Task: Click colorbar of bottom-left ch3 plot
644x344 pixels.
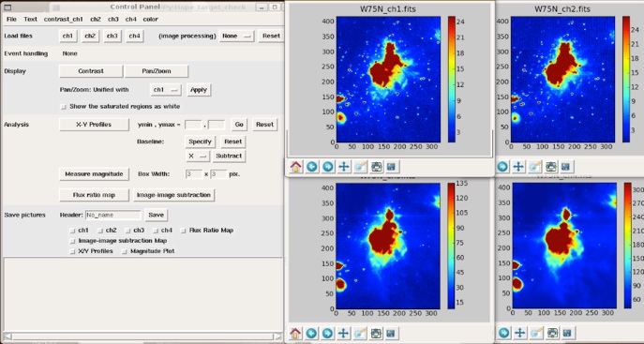Action: point(452,246)
